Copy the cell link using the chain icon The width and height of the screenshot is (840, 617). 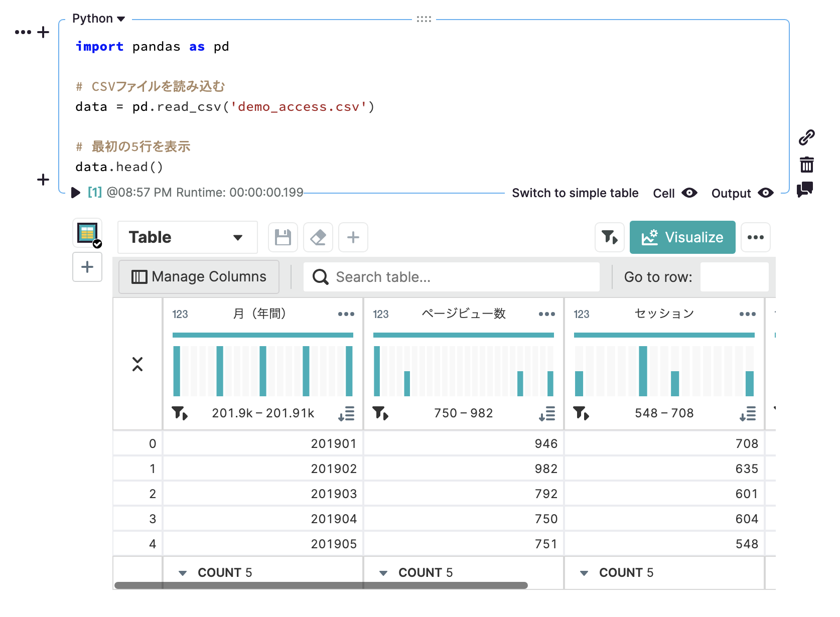807,136
